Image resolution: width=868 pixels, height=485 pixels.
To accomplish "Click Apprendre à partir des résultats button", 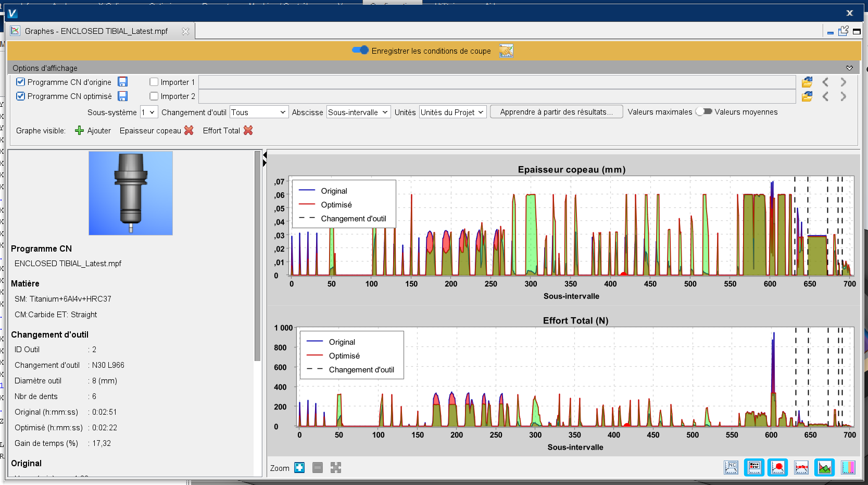I will click(x=556, y=112).
